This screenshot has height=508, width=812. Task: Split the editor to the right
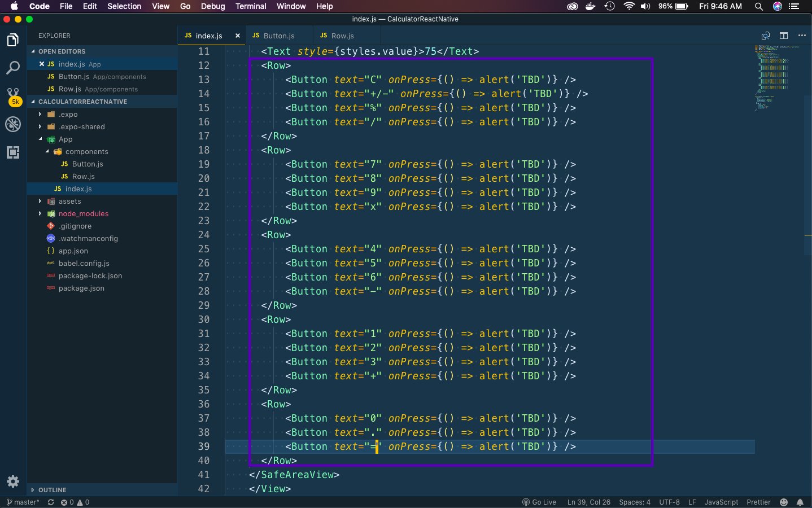tap(784, 36)
